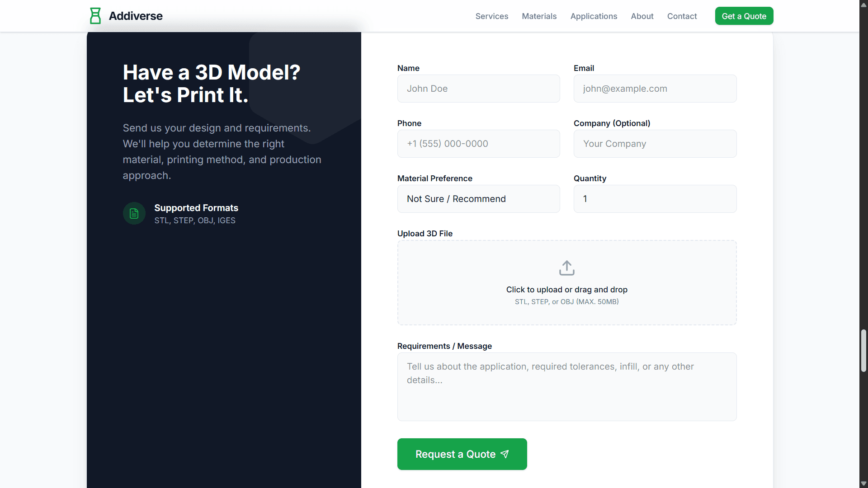868x488 pixels.
Task: Click the 'Upload 3D File' label
Action: [425, 234]
